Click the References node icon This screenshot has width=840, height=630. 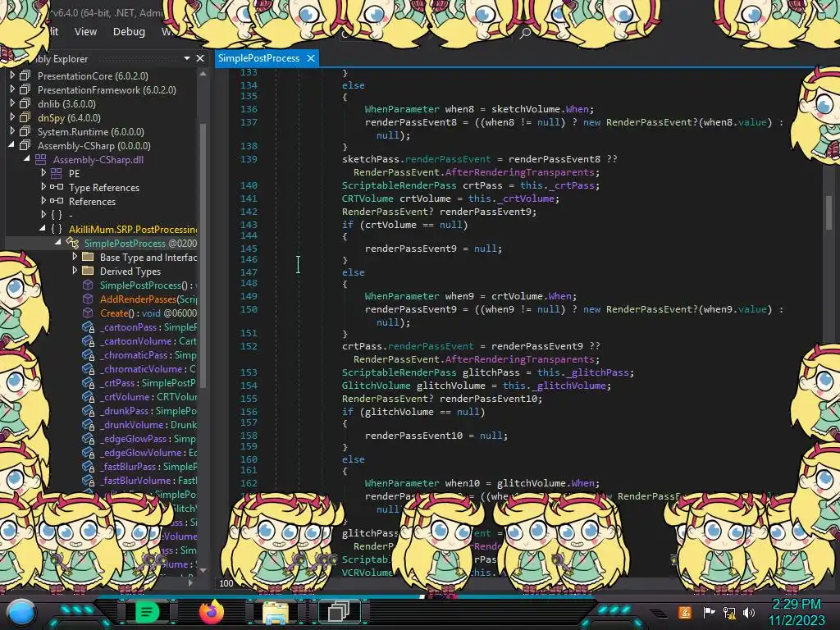click(x=57, y=201)
